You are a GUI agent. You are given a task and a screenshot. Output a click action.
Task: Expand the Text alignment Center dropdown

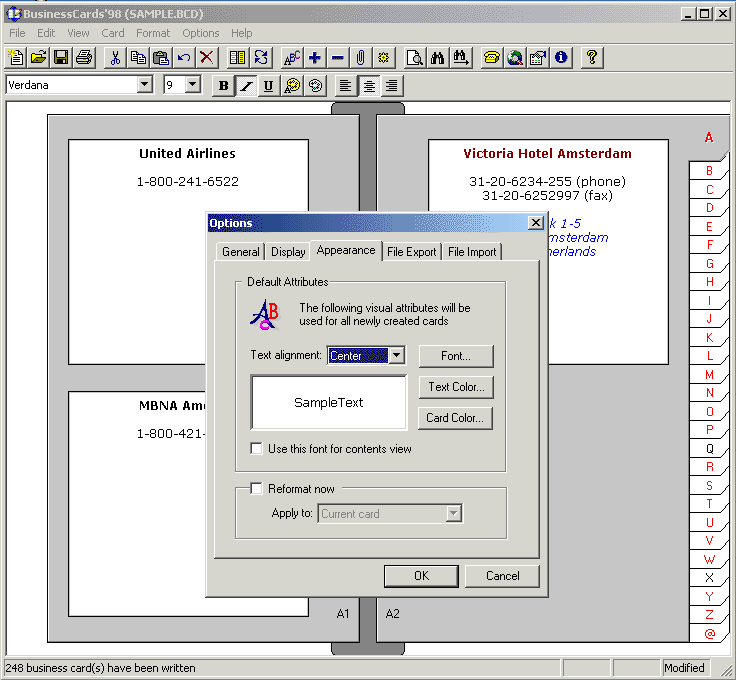[x=397, y=355]
